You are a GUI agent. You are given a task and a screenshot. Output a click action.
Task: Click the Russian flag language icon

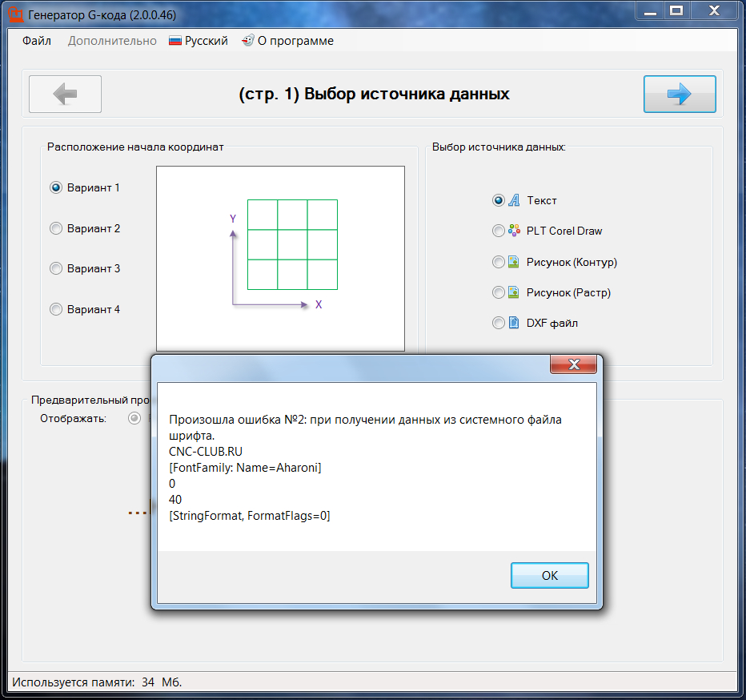[x=175, y=41]
